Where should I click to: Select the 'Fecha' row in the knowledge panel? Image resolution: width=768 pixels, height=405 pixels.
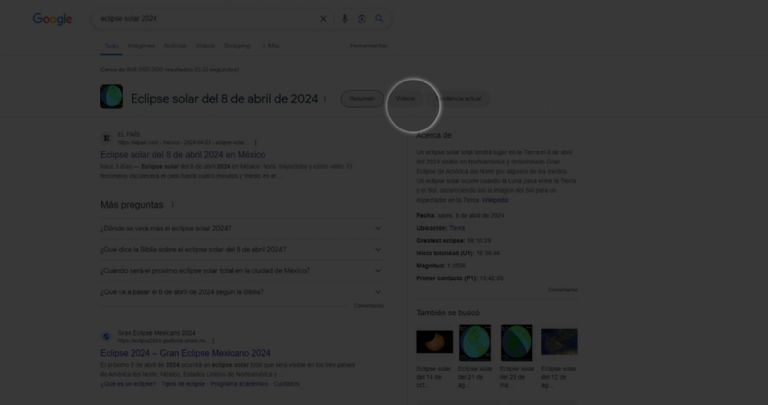460,215
